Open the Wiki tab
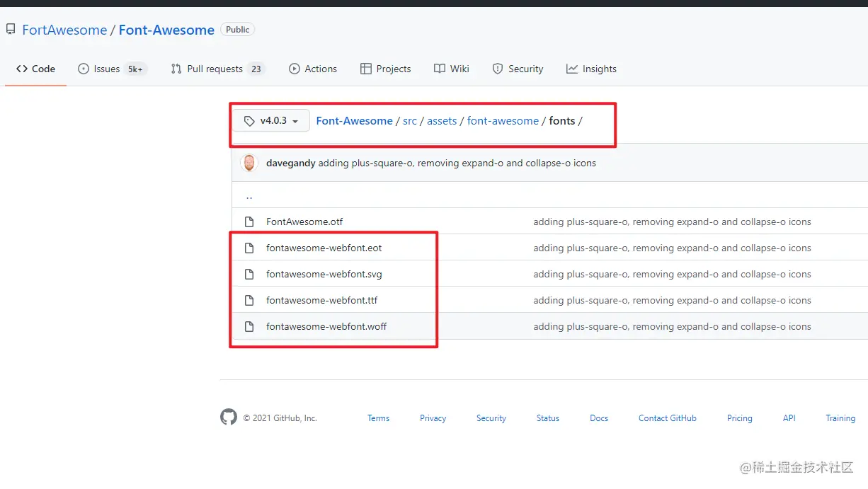This screenshot has height=489, width=868. point(452,69)
